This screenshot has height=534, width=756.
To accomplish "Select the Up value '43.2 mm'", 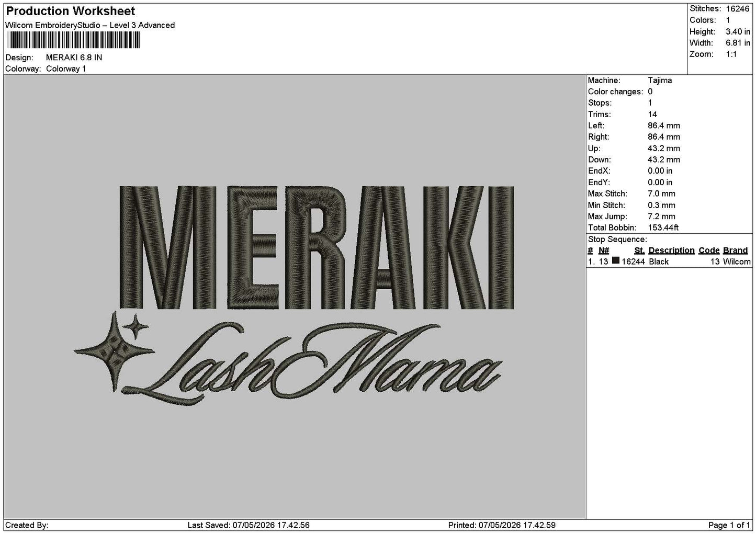I will [x=664, y=149].
